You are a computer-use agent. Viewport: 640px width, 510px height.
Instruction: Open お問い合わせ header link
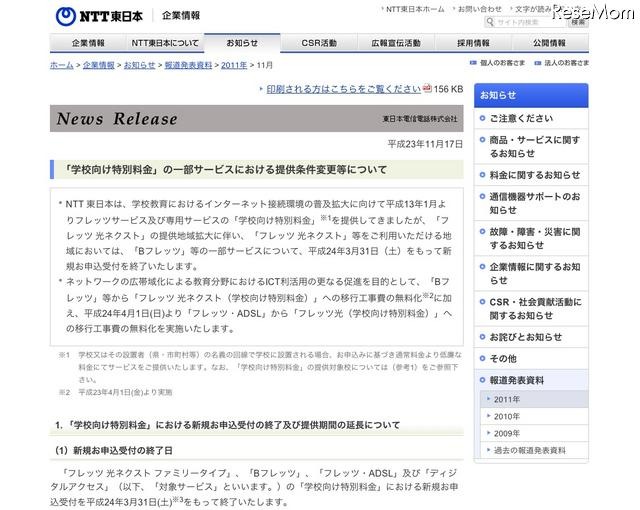[x=480, y=9]
